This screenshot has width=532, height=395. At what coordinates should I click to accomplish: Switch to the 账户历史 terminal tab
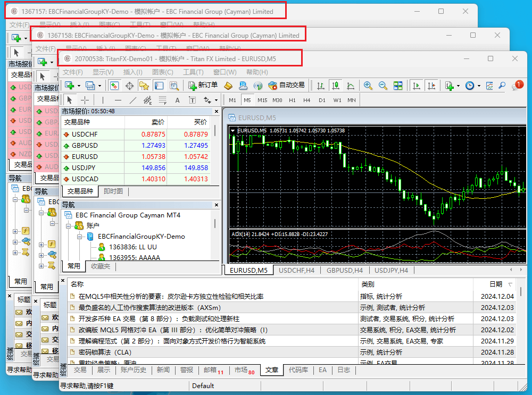click(133, 370)
